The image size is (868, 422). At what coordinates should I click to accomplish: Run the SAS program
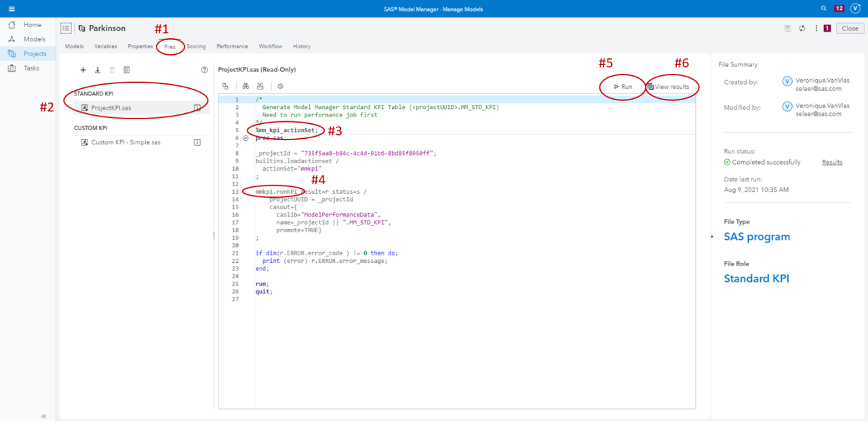pyautogui.click(x=623, y=87)
